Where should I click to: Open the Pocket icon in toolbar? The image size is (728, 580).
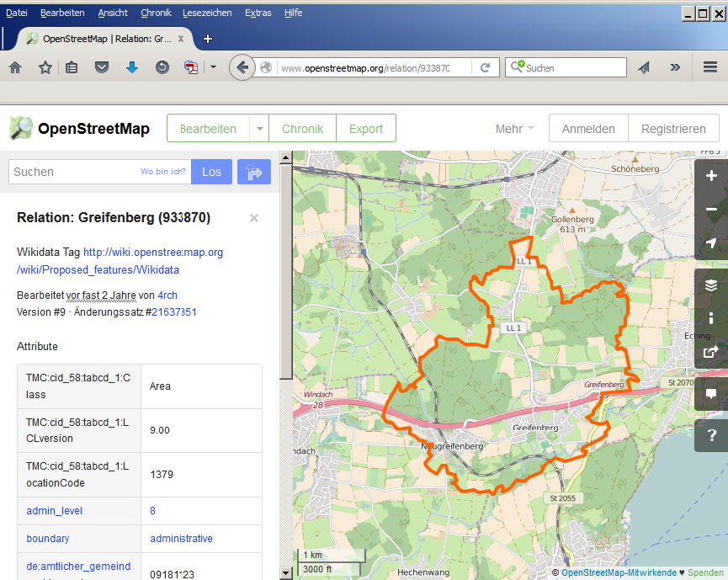(102, 68)
